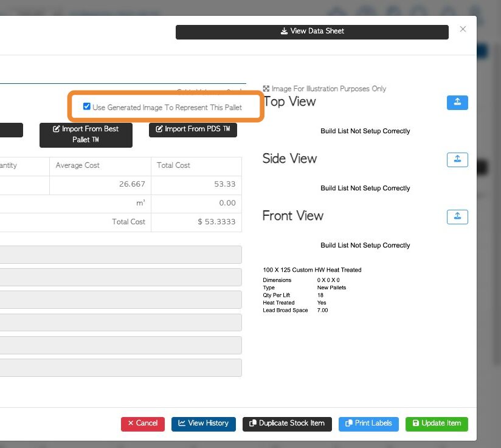Upload an image for Side View
This screenshot has height=448, width=501.
pyautogui.click(x=457, y=160)
